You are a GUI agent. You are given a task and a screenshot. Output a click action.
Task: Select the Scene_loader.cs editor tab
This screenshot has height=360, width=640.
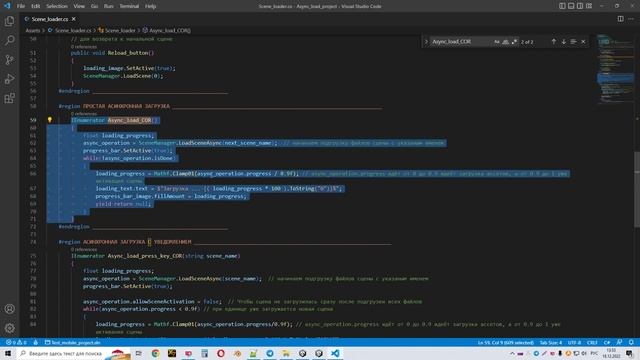coord(50,19)
